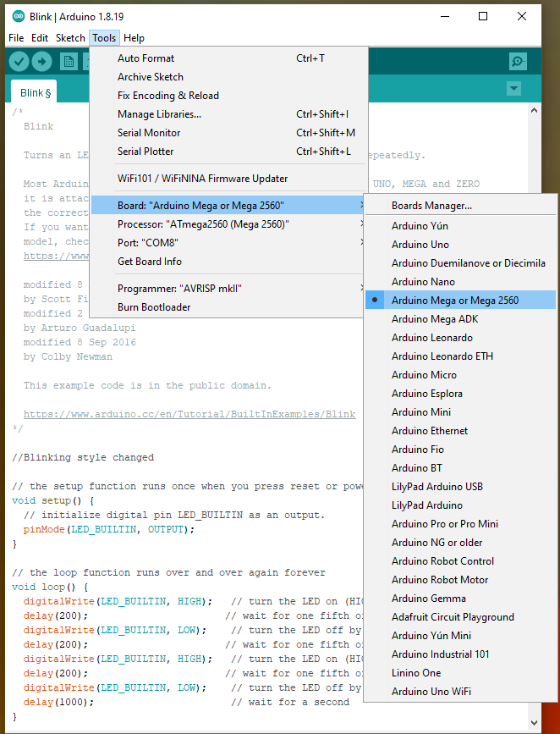Click the Upload arrow toolbar button

(x=42, y=61)
